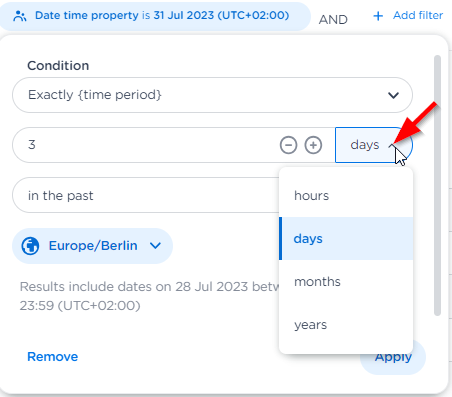This screenshot has height=397, width=452.
Task: Open the Europe/Berlin timezone chevron
Action: click(155, 246)
